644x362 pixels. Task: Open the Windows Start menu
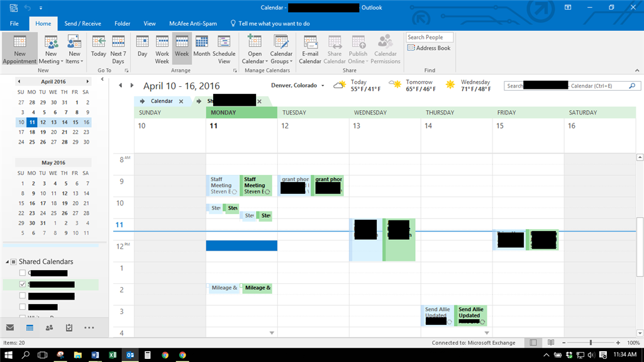8,355
